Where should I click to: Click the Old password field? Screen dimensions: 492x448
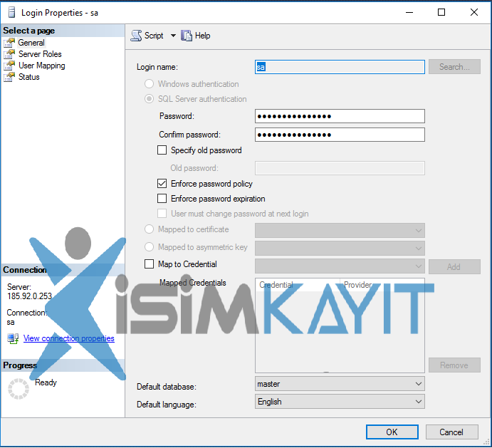coord(340,168)
